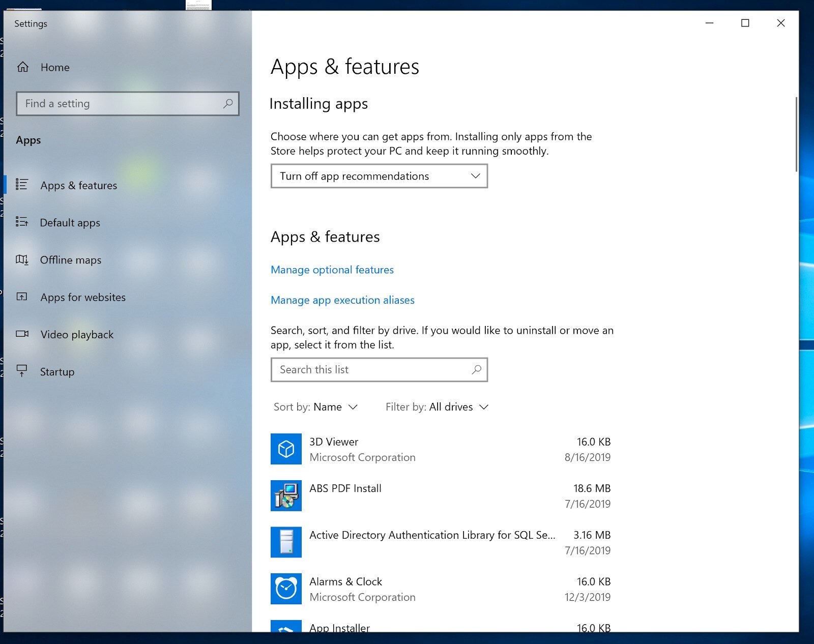This screenshot has width=814, height=644.
Task: Go to Apps for websites page
Action: click(x=83, y=298)
